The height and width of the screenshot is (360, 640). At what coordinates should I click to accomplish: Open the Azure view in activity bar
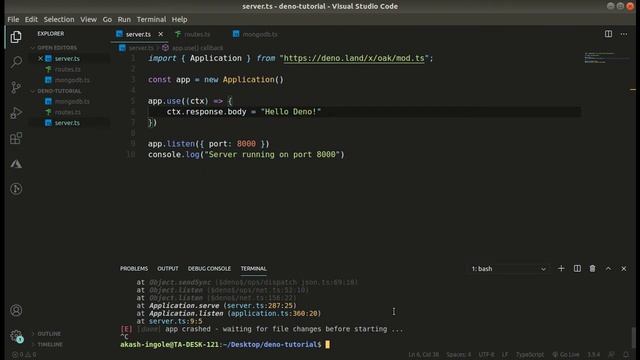(16, 164)
